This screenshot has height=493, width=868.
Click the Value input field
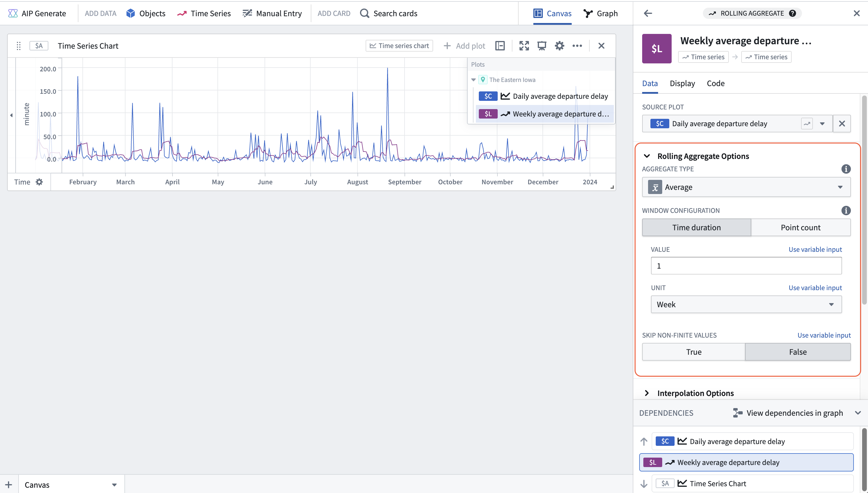746,266
